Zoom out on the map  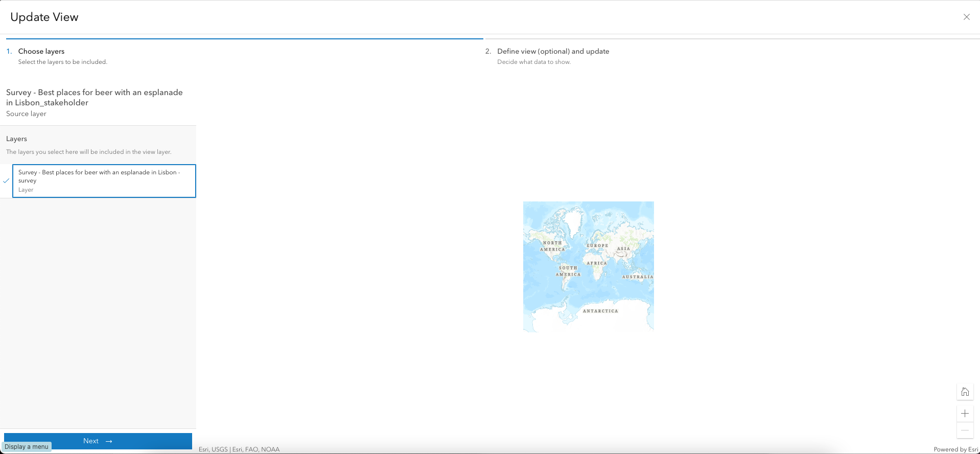click(x=965, y=430)
